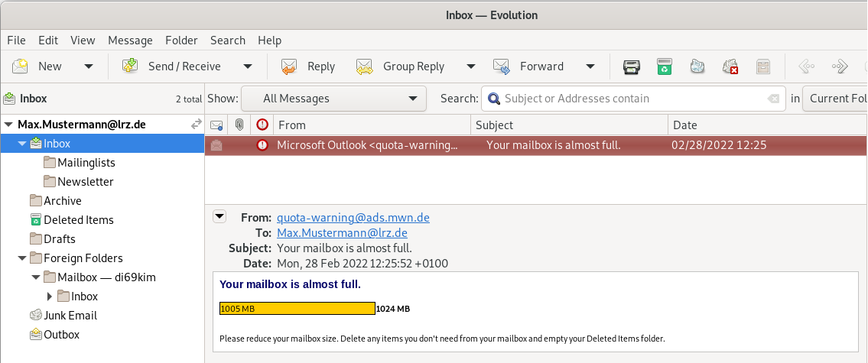Screen dimensions: 868x363
Task: Collapse the message headers toggle arrow
Action: [x=219, y=216]
